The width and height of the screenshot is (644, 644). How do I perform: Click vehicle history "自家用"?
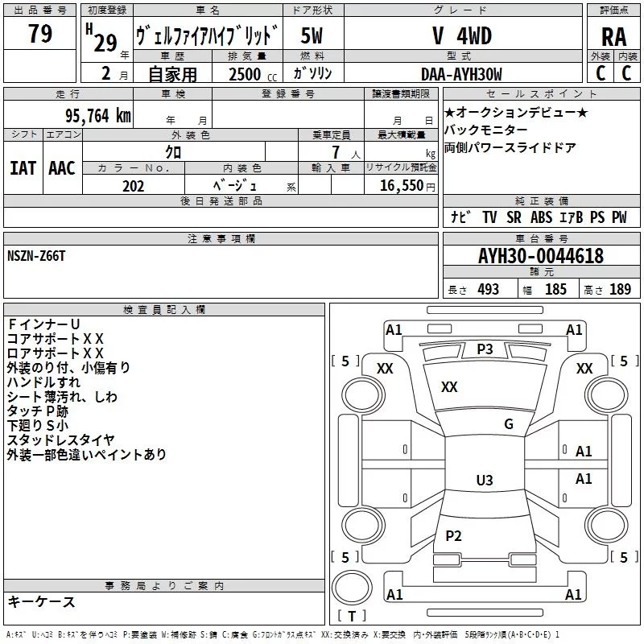172,74
